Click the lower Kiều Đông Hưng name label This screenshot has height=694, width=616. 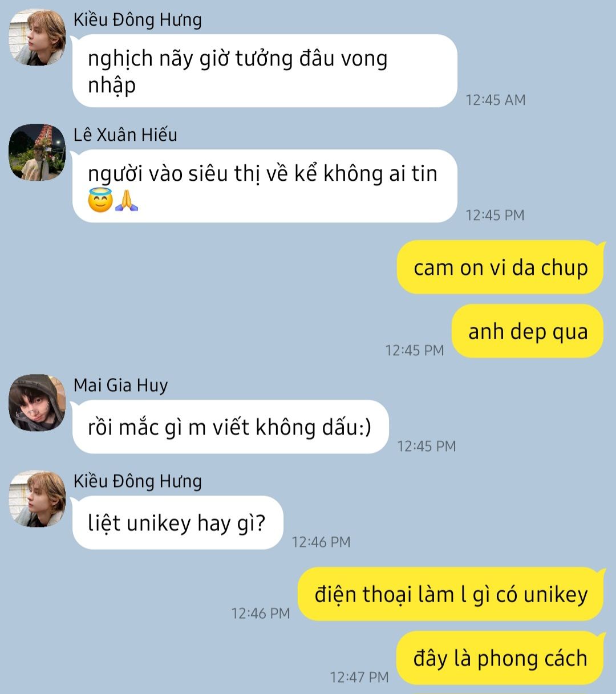coord(137,481)
